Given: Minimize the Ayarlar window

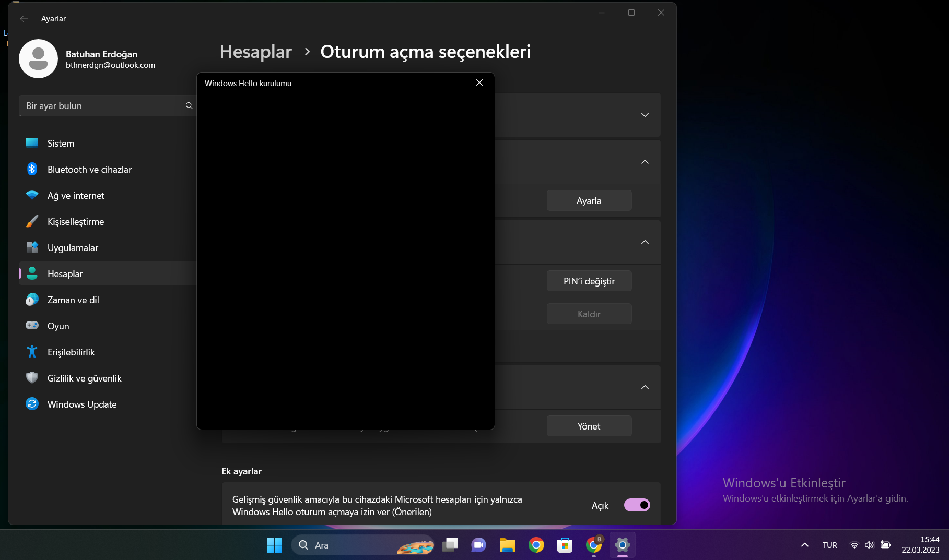Looking at the screenshot, I should coord(602,13).
